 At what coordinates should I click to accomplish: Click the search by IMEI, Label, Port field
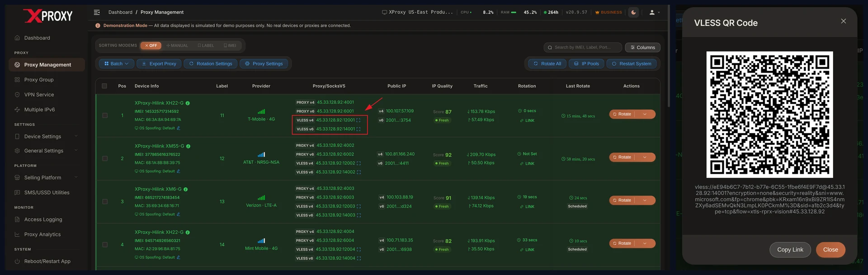pos(583,47)
